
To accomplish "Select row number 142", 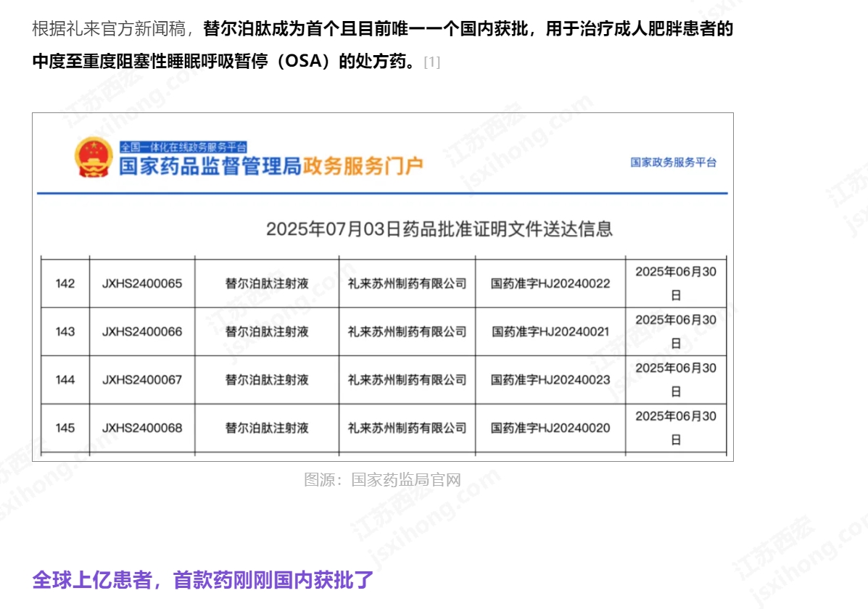I will pyautogui.click(x=65, y=283).
